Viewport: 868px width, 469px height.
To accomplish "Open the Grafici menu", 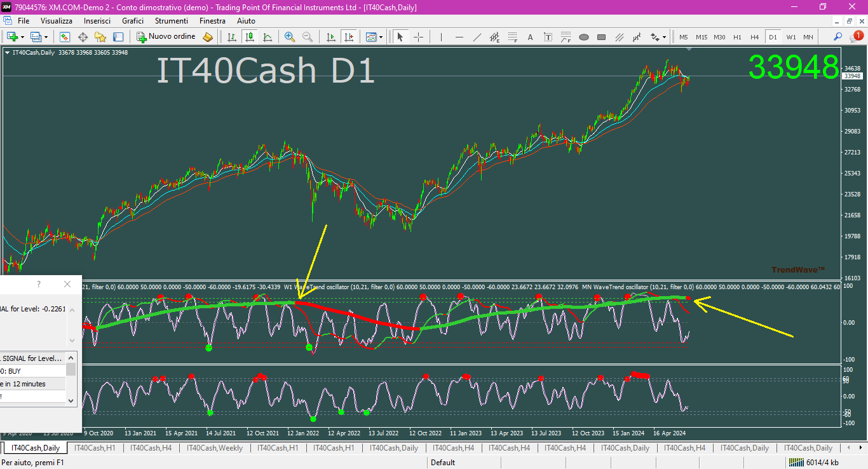I will click(x=133, y=21).
